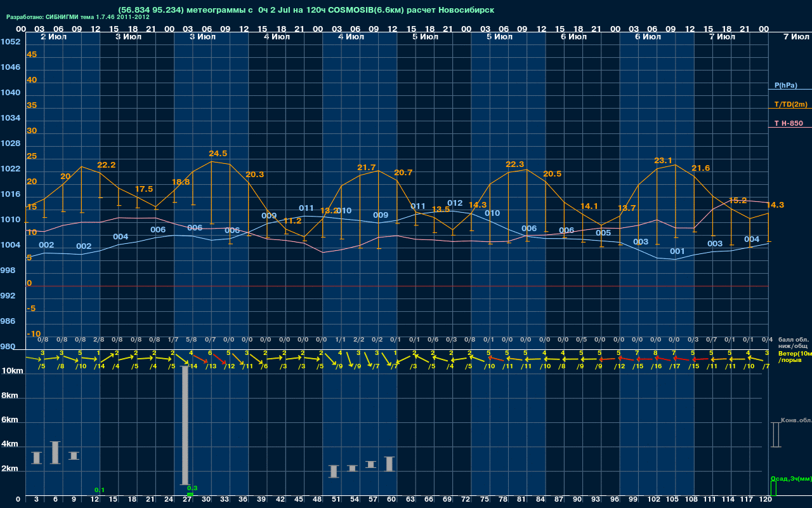Click hour 105 on the bottom axis
This screenshot has height=508, width=812.
tap(672, 500)
